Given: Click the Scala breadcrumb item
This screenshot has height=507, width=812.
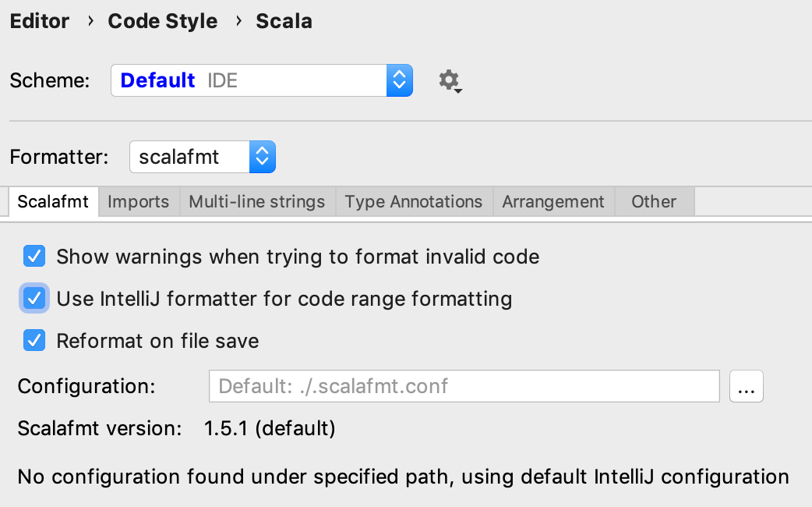Looking at the screenshot, I should click(284, 21).
